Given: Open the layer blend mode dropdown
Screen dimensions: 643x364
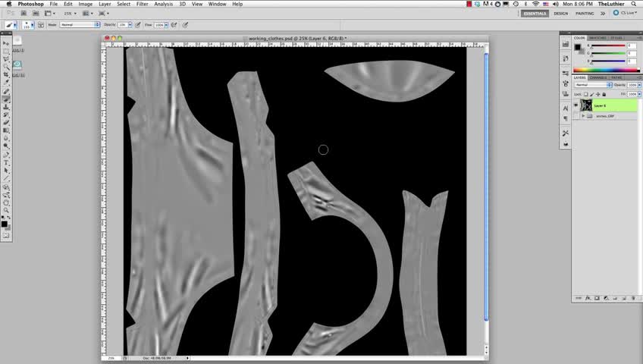Looking at the screenshot, I should (594, 85).
